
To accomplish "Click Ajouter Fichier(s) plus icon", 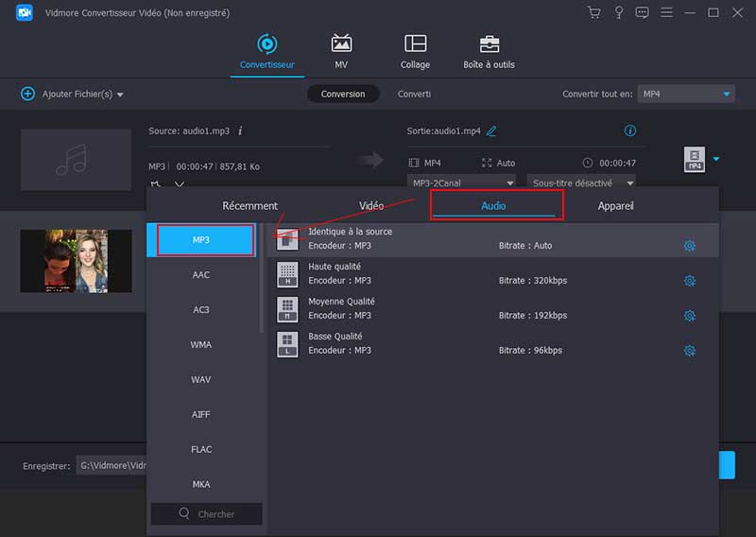I will [28, 94].
